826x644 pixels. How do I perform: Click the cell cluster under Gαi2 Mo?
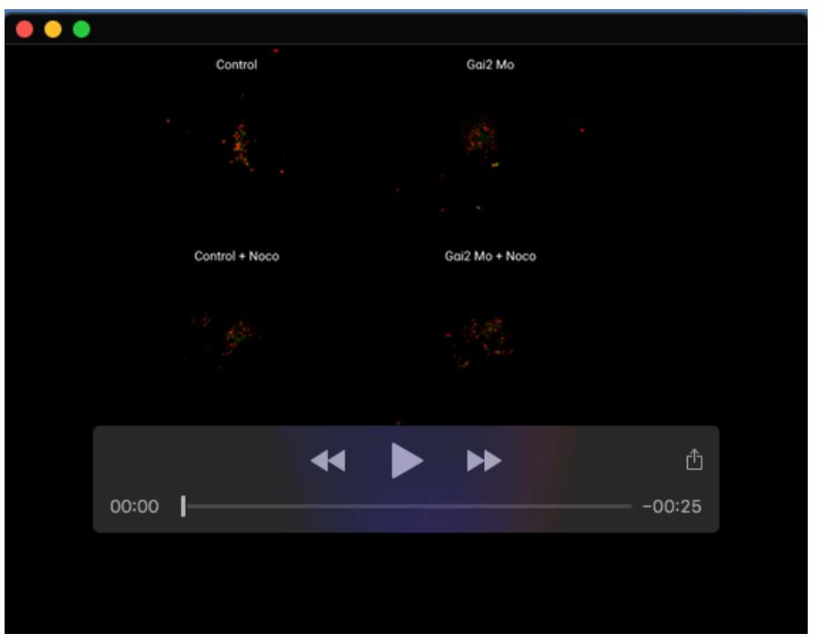[479, 137]
